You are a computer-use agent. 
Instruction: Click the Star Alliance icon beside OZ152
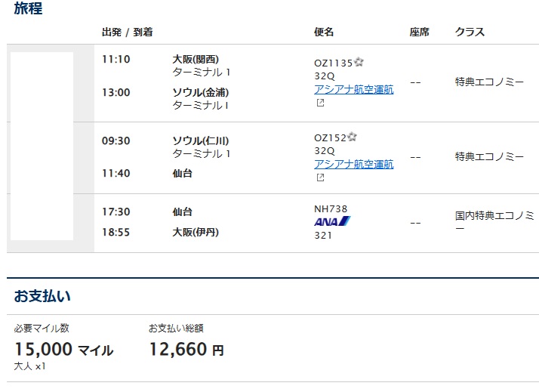point(352,137)
